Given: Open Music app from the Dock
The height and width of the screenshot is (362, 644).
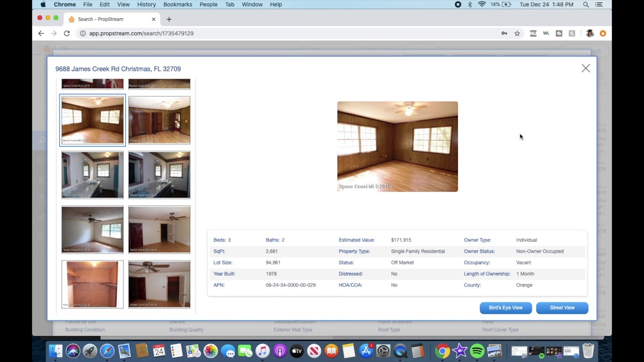Looking at the screenshot, I should 262,350.
